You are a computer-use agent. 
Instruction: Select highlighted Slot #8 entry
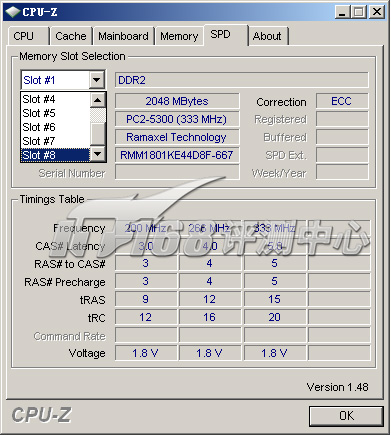click(55, 155)
